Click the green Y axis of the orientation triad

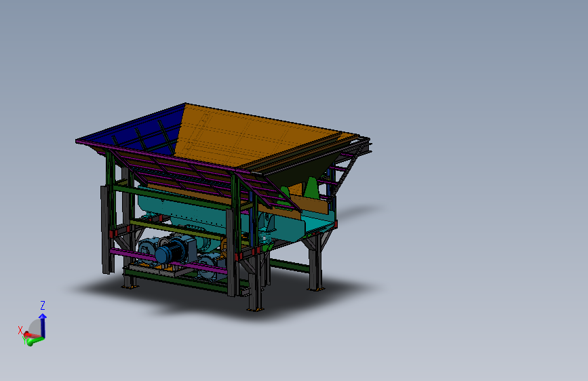35,341
